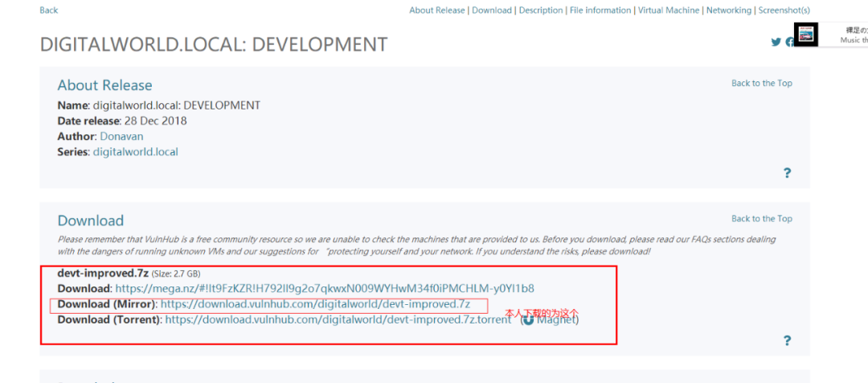Jump to Download section in top navigation
Viewport: 868px width, 383px height.
tap(492, 10)
